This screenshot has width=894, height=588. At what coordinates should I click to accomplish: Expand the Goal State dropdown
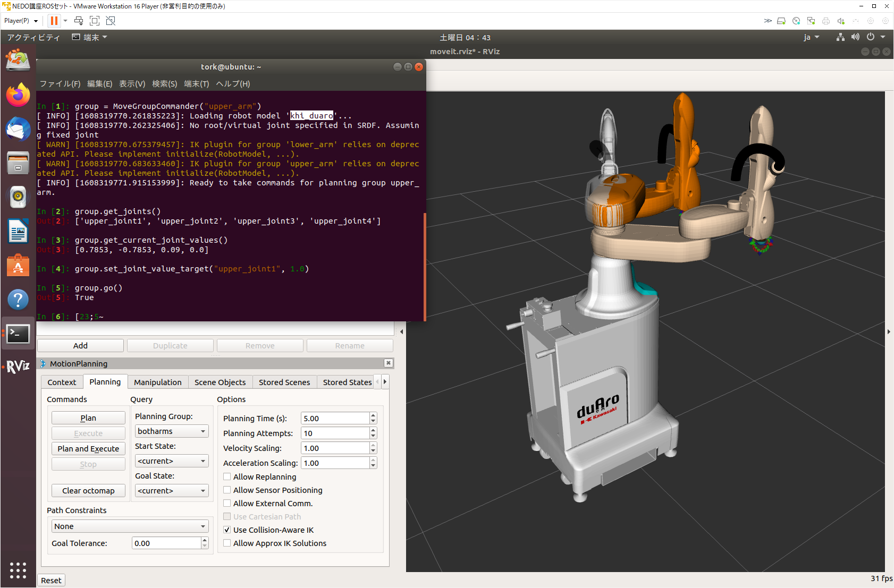[x=171, y=491]
